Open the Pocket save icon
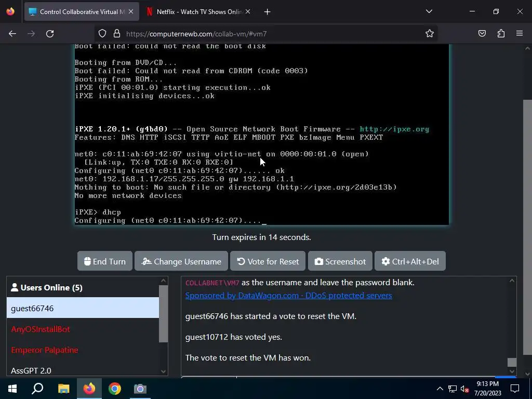 pyautogui.click(x=482, y=34)
